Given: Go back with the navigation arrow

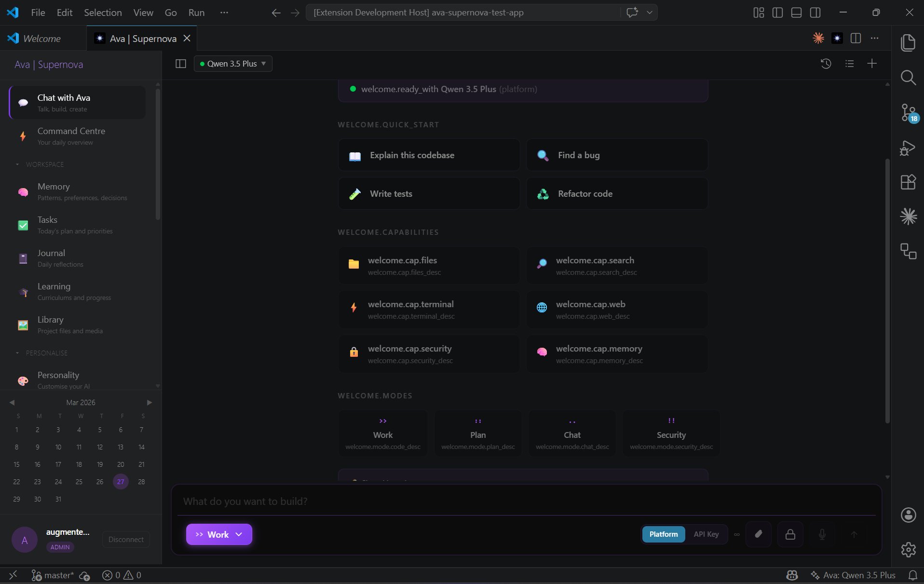Looking at the screenshot, I should point(276,13).
